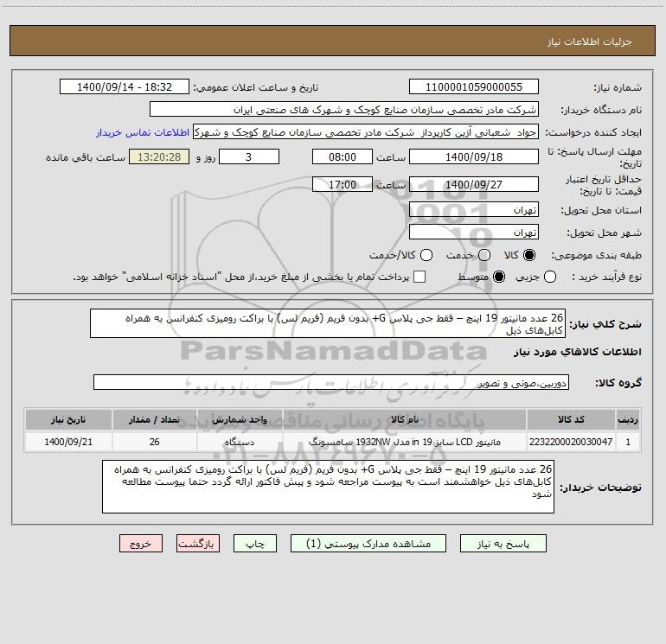Click the دستگاه unit cell
The image size is (666, 644).
click(240, 442)
